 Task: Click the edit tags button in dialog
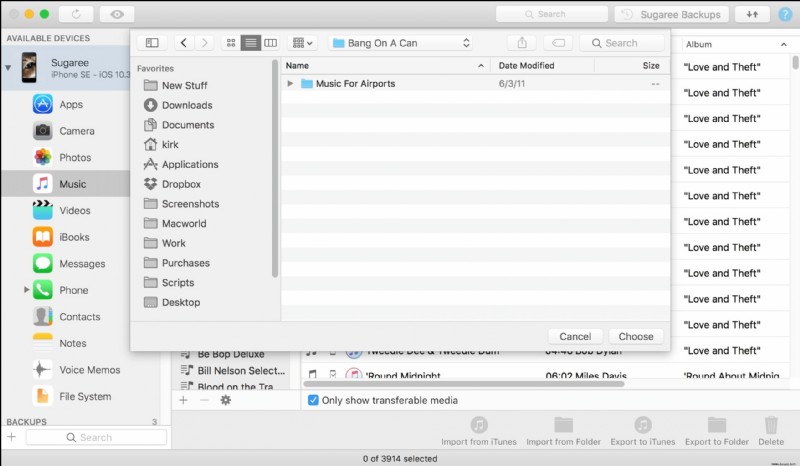pyautogui.click(x=558, y=43)
